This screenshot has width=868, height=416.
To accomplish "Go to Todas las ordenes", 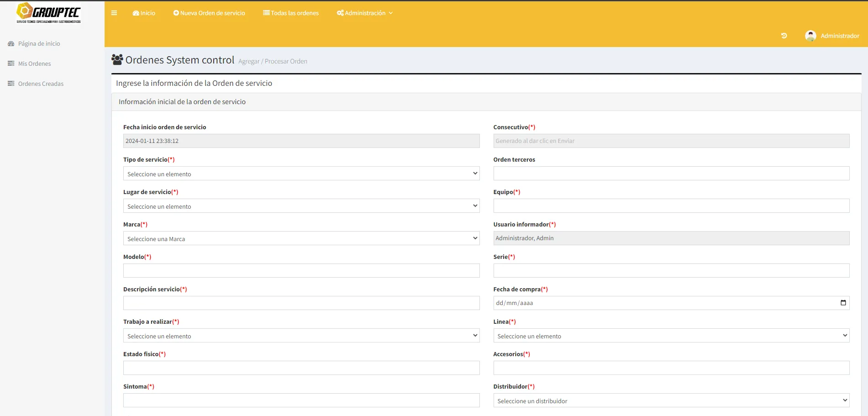I will coord(291,13).
